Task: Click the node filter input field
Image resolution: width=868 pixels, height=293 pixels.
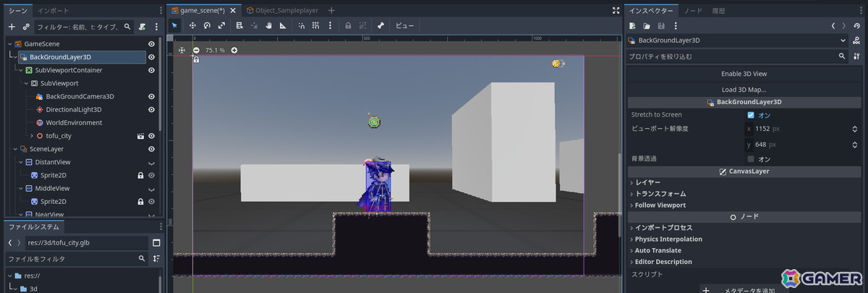Action: [x=84, y=26]
